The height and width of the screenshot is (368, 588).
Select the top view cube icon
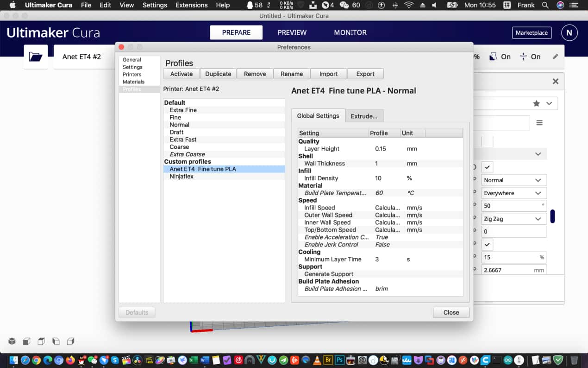coord(42,342)
